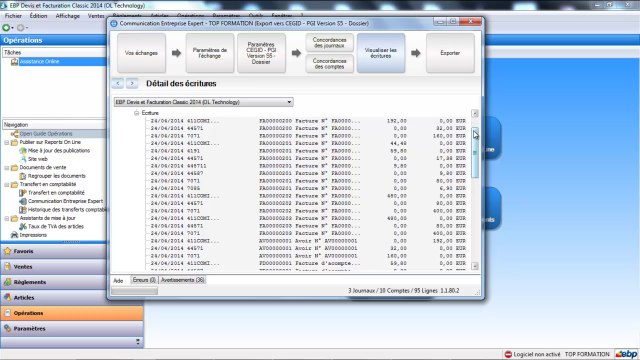640x360 pixels.
Task: Open Concordances des comptes
Action: pos(329,64)
